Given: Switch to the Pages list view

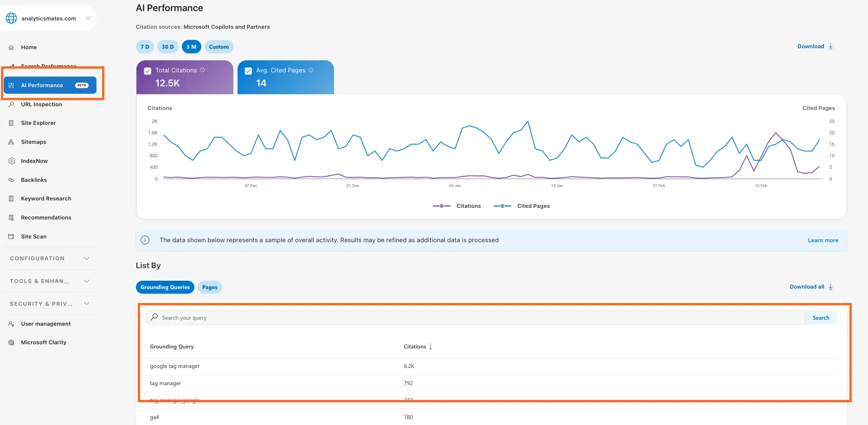Looking at the screenshot, I should pos(210,287).
